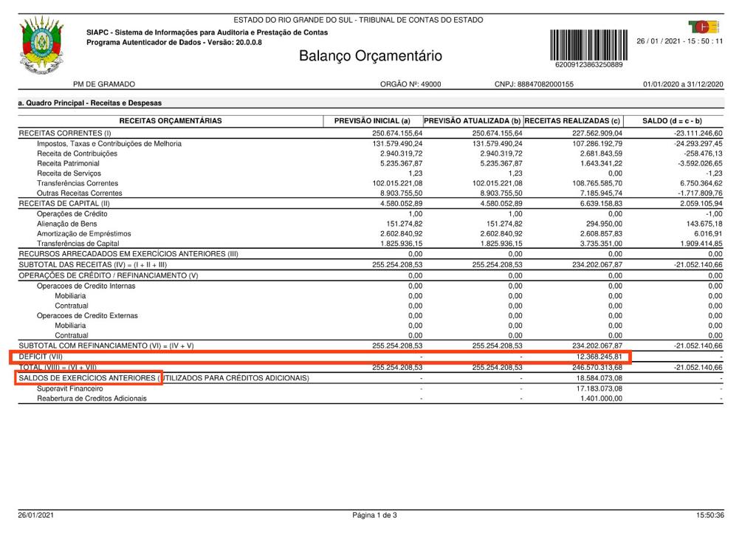Click the section heading a. Quadro Principal
Viewport: 756px width, 536px height.
[89, 103]
